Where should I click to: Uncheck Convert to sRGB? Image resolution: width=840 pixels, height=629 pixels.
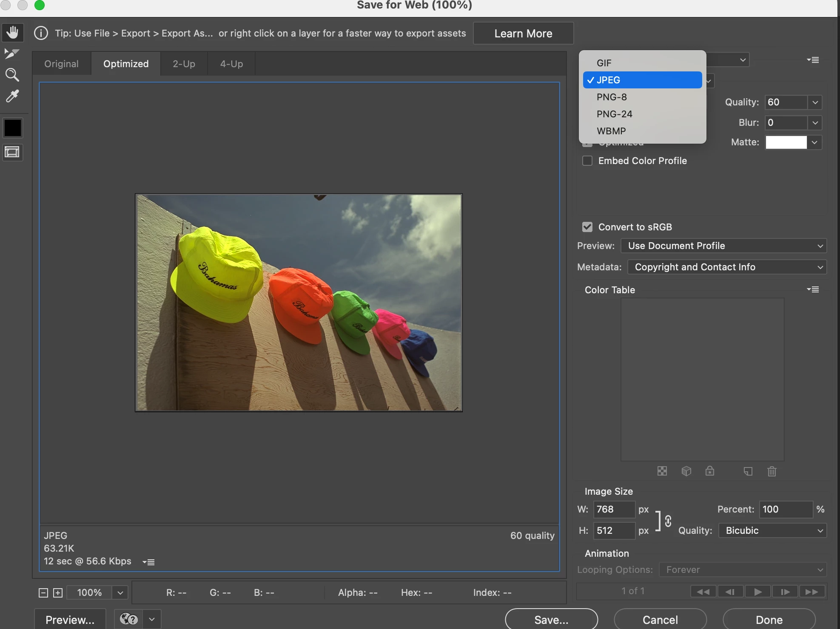tap(587, 227)
